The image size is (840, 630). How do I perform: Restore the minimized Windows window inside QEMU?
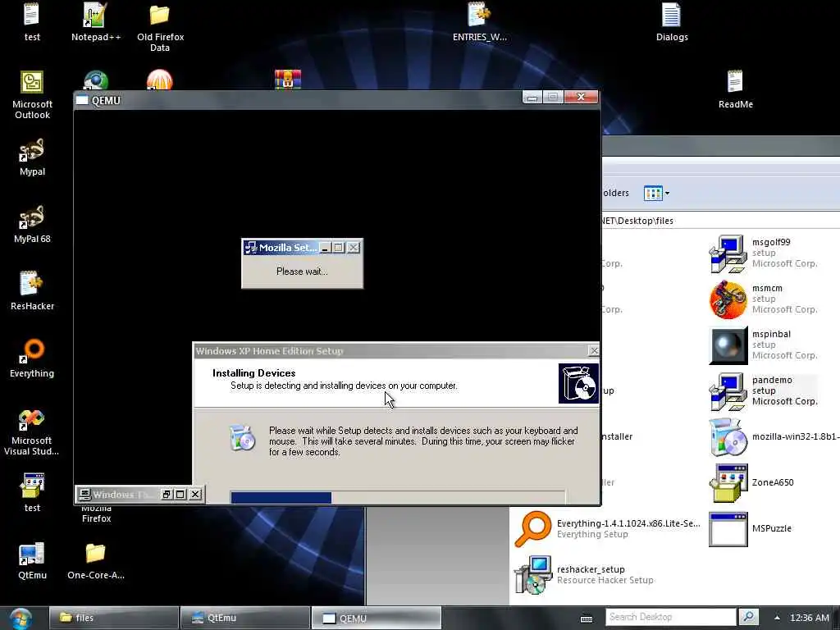tap(167, 495)
